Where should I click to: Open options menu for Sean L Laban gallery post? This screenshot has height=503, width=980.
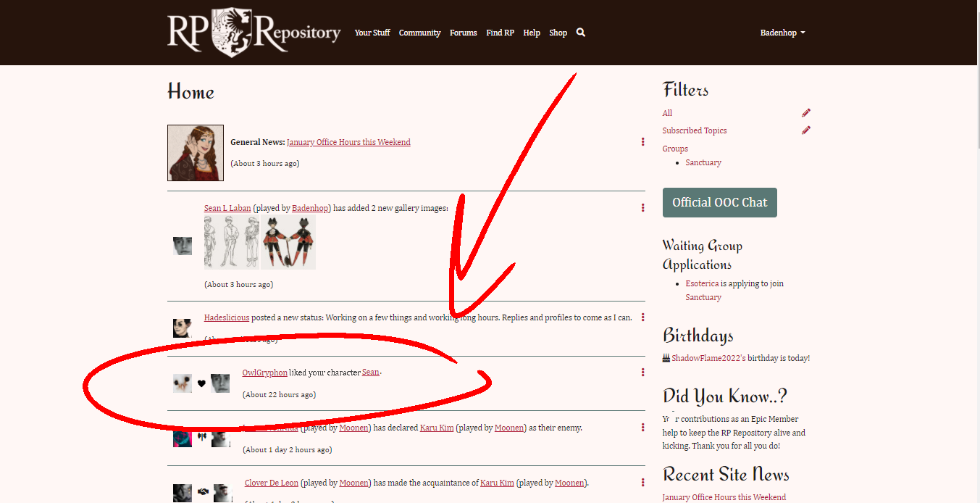pyautogui.click(x=642, y=208)
